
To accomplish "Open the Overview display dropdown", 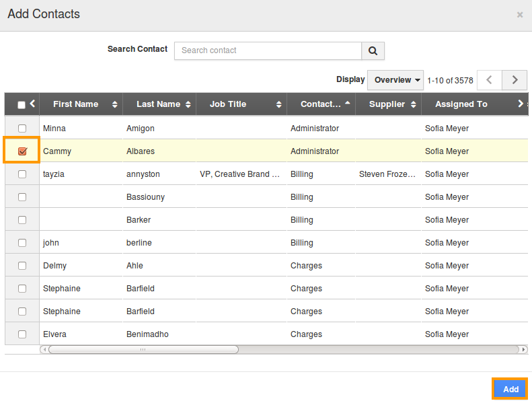I will (x=395, y=80).
